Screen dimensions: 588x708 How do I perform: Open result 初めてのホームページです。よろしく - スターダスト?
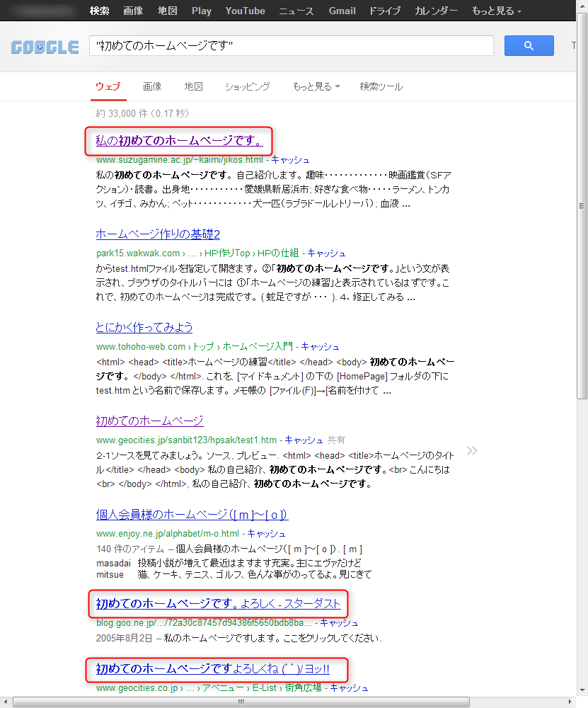pyautogui.click(x=218, y=604)
